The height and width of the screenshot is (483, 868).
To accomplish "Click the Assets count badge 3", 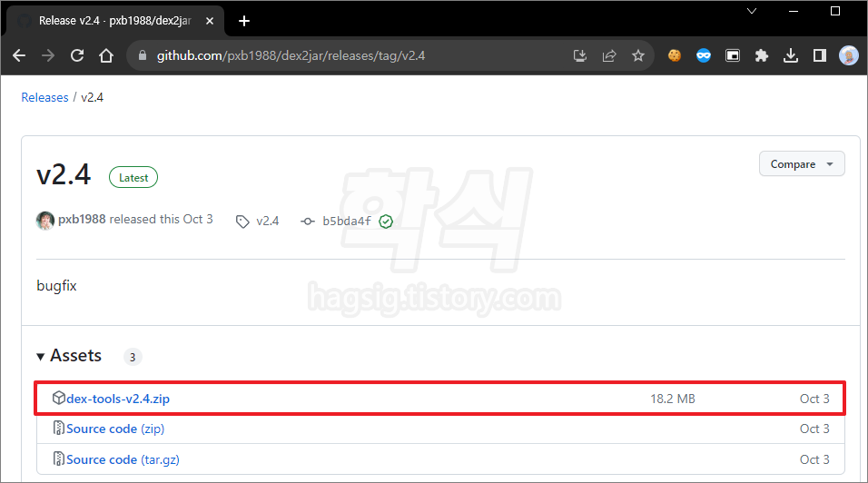I will (133, 357).
